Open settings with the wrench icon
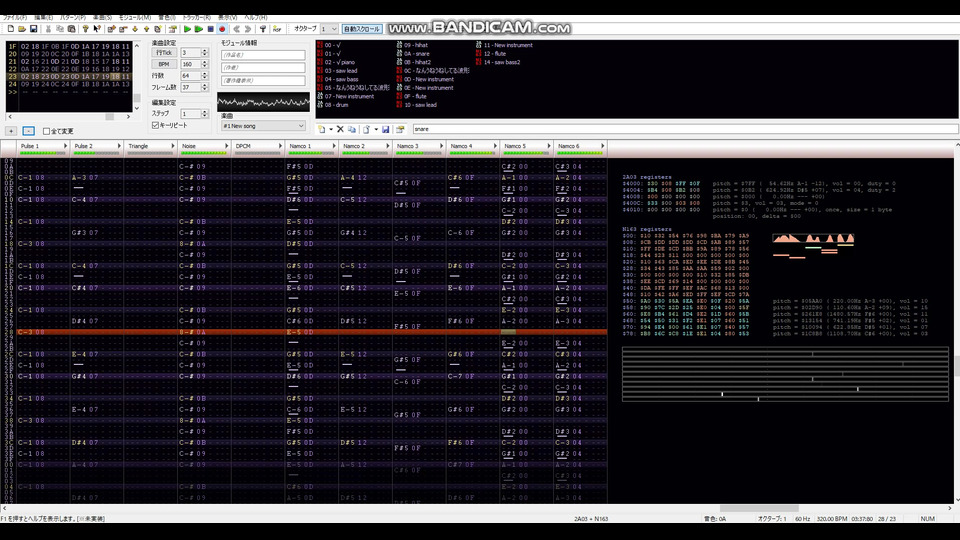Screen dimensions: 960x540 click(x=263, y=29)
